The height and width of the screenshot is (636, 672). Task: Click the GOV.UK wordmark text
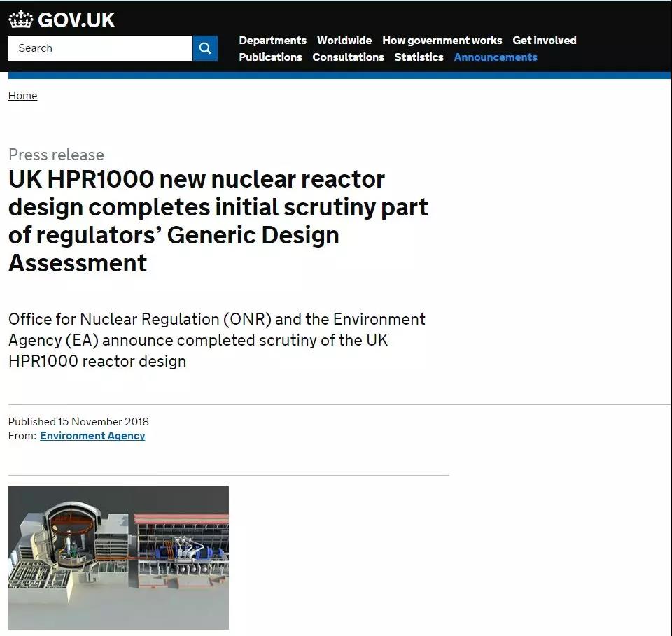(76, 20)
